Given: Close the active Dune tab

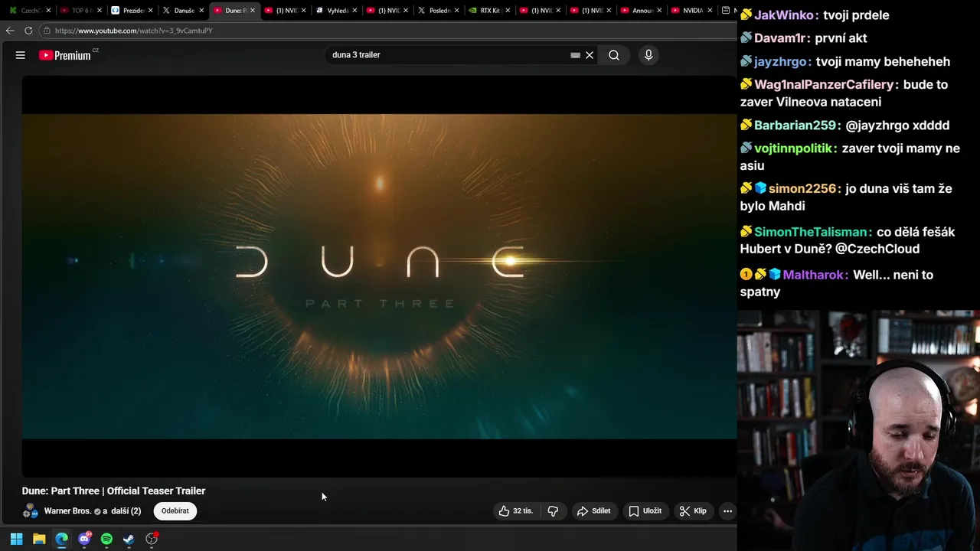Looking at the screenshot, I should point(252,11).
